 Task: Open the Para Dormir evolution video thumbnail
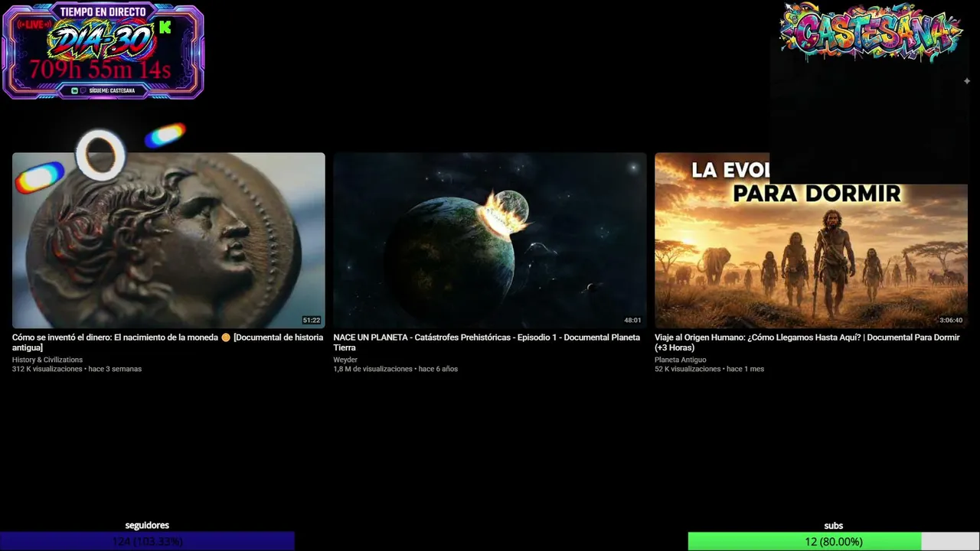click(812, 240)
